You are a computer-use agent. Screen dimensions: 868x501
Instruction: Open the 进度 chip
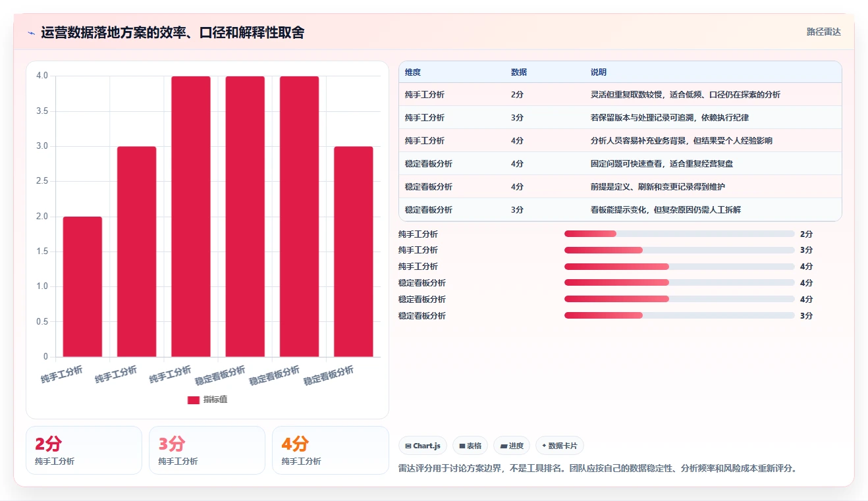pyautogui.click(x=512, y=446)
